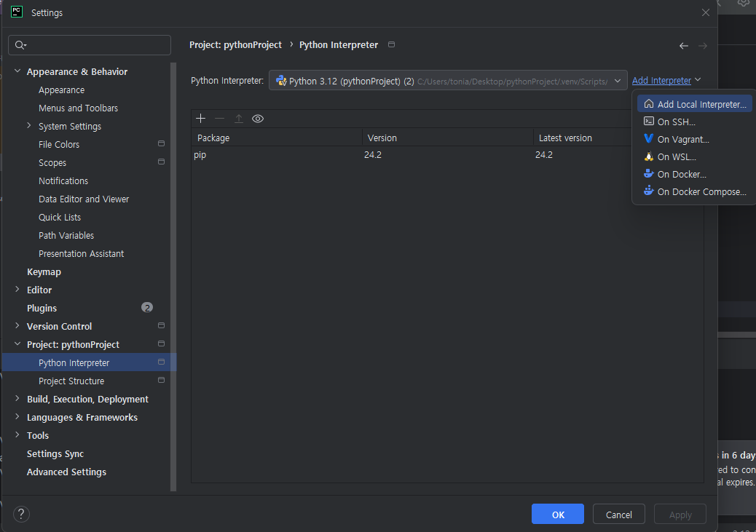Image resolution: width=756 pixels, height=532 pixels.
Task: Open File Colors settings
Action: (59, 144)
